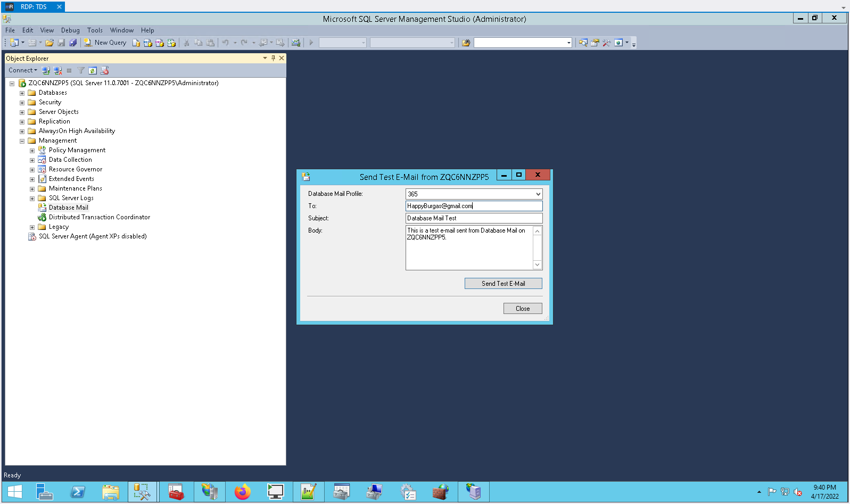Click the Open File toolbar icon

pos(49,43)
